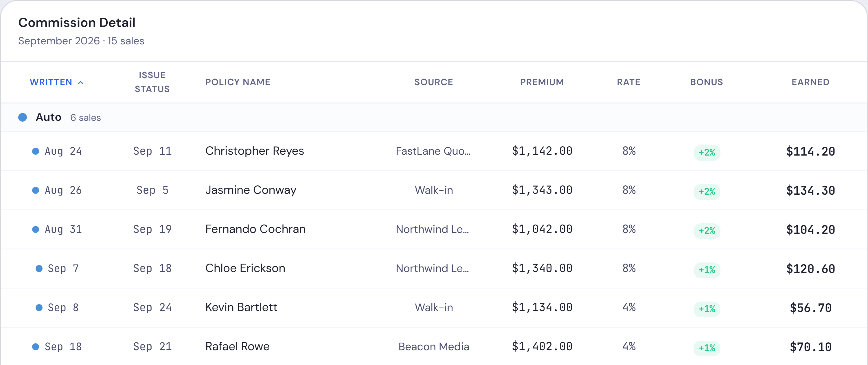The image size is (868, 365).
Task: Click the status dot beside Aug 24
Action: coord(35,151)
